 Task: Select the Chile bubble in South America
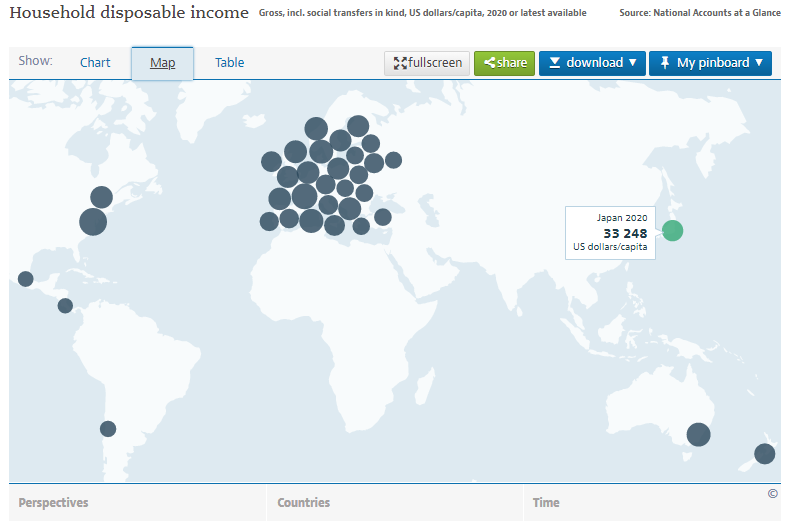[108, 429]
